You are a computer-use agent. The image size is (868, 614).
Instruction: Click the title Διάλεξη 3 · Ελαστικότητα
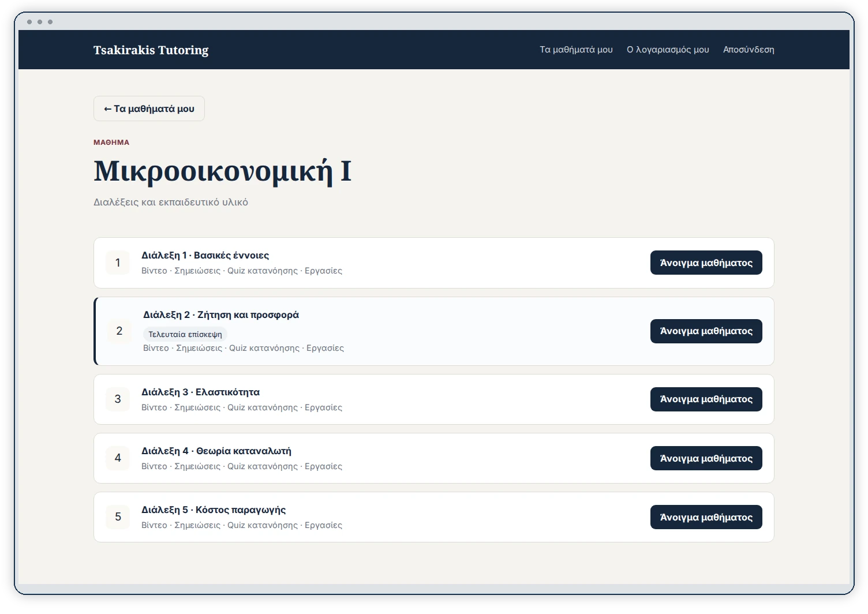(x=200, y=392)
